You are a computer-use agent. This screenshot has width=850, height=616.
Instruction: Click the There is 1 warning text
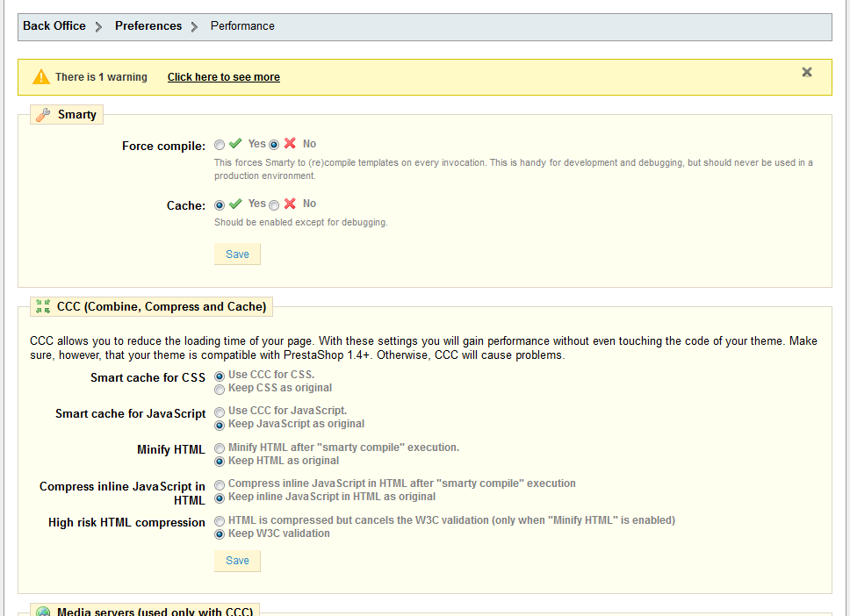click(x=101, y=77)
